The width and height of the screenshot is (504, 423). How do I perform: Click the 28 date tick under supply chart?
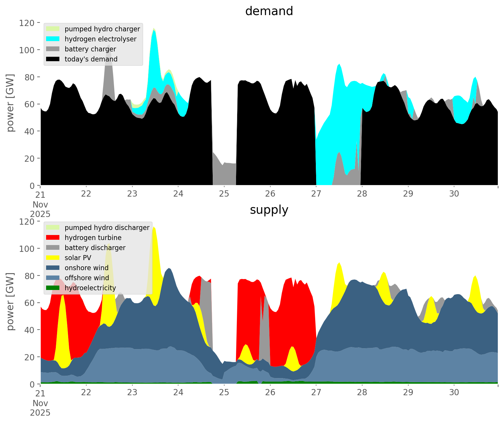(362, 393)
